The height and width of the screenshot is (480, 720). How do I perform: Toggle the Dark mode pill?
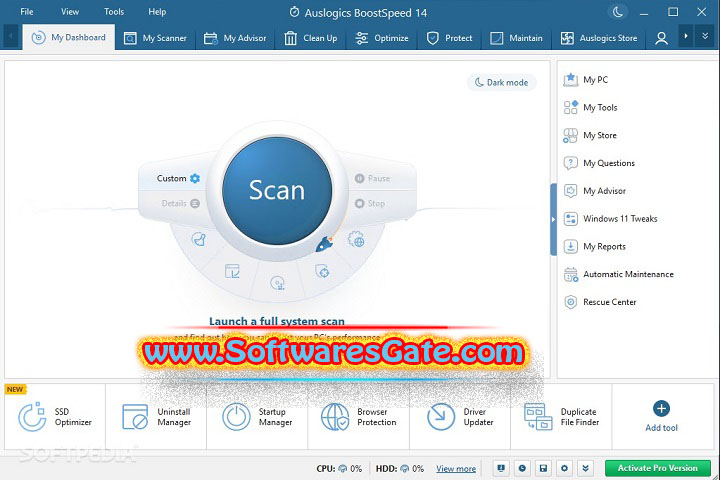coord(501,83)
